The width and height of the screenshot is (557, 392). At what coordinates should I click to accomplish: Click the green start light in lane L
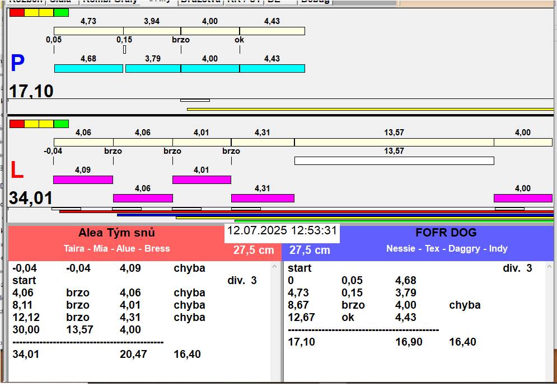pos(61,124)
